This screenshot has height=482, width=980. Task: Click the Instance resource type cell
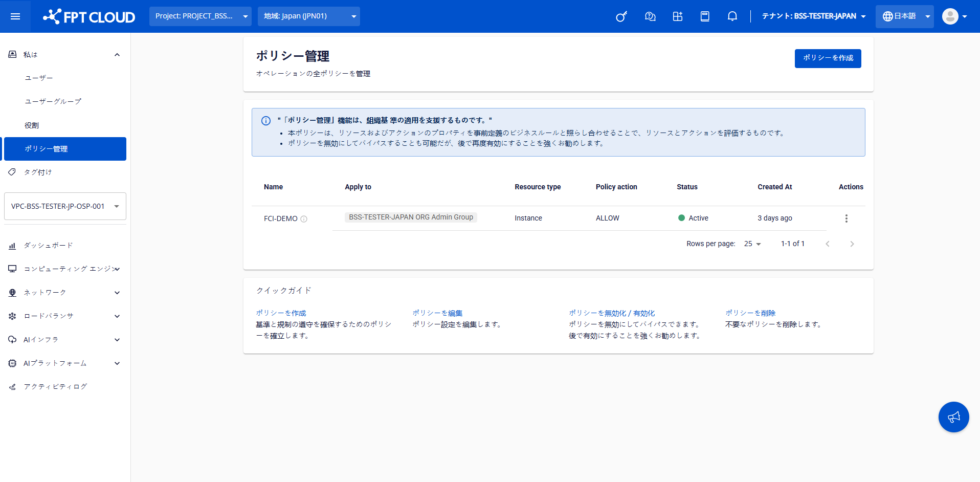click(528, 218)
